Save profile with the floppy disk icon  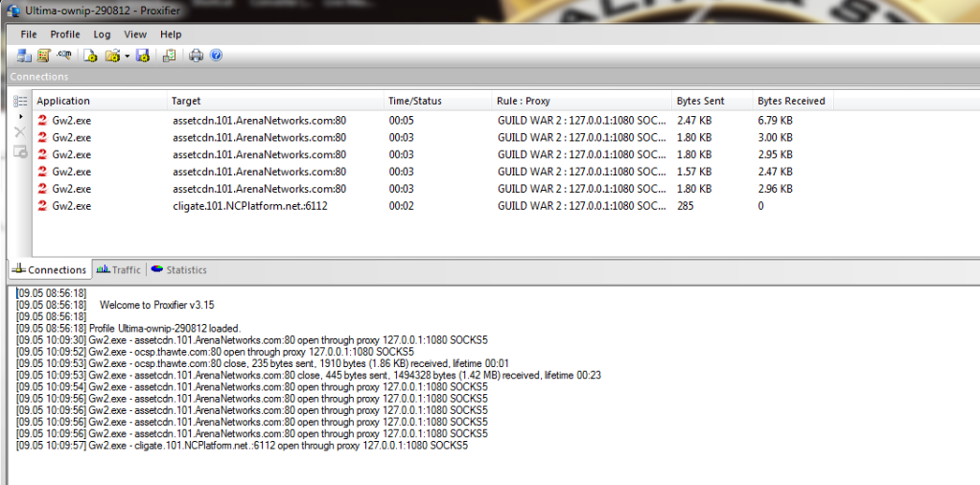click(x=143, y=56)
